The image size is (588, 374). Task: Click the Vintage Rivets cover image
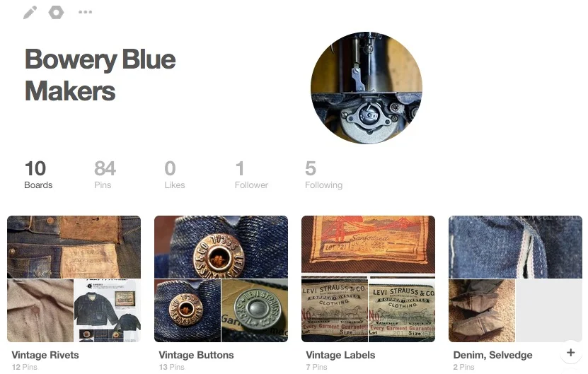[74, 247]
